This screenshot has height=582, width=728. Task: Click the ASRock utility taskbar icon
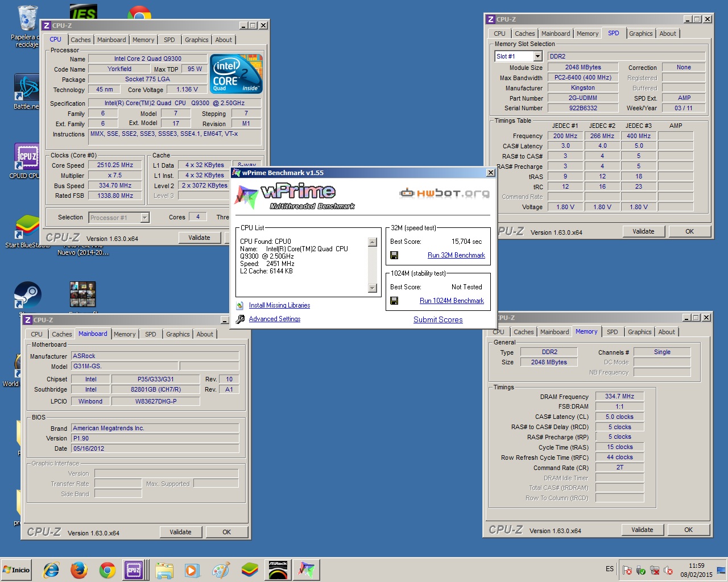coord(278,569)
